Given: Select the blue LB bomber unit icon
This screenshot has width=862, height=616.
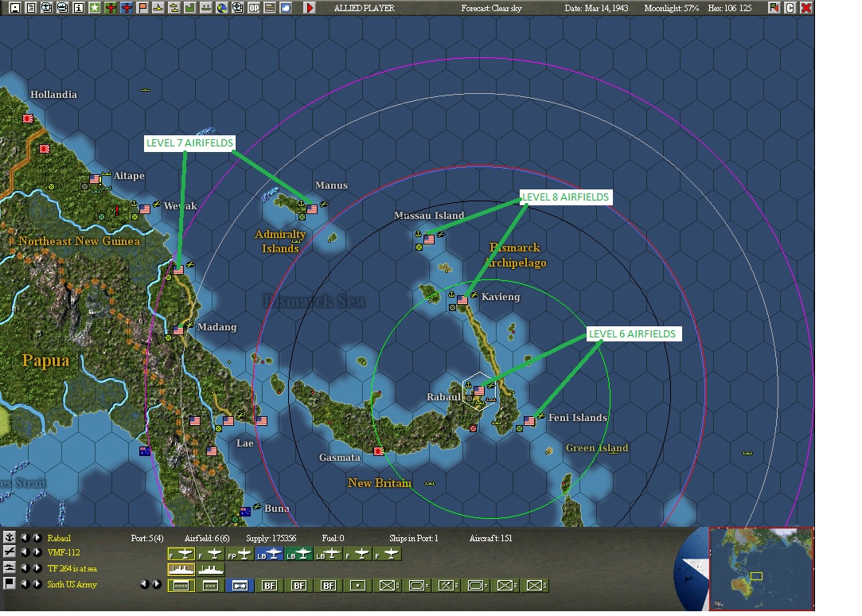Looking at the screenshot, I should coord(269,555).
